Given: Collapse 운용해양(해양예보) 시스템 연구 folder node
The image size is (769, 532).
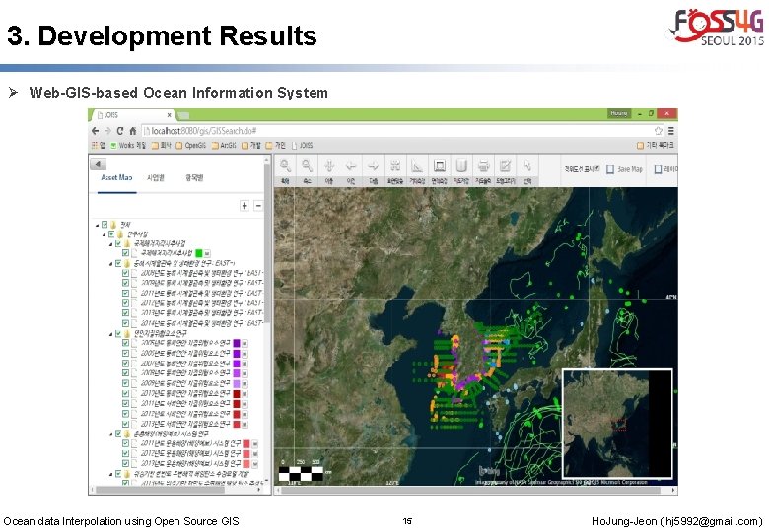Looking at the screenshot, I should click(x=110, y=434).
